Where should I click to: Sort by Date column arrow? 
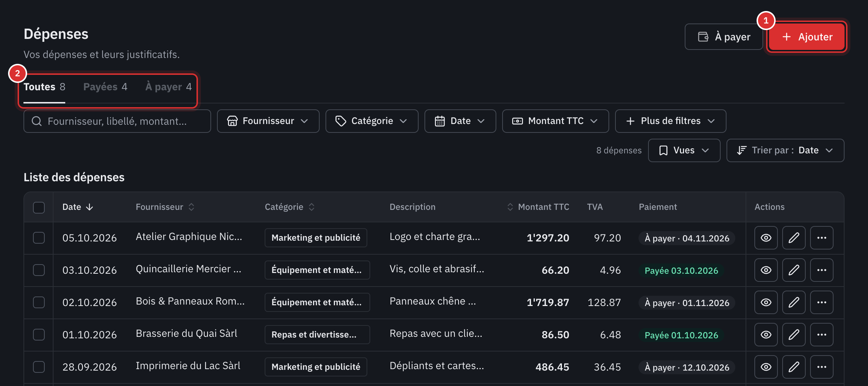(x=89, y=207)
